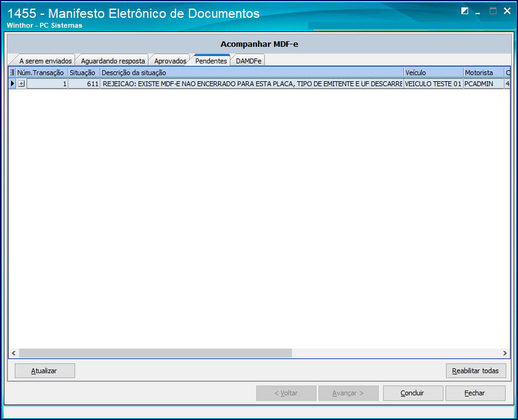The height and width of the screenshot is (420, 518).
Task: Select the Pendentes tab
Action: point(211,61)
